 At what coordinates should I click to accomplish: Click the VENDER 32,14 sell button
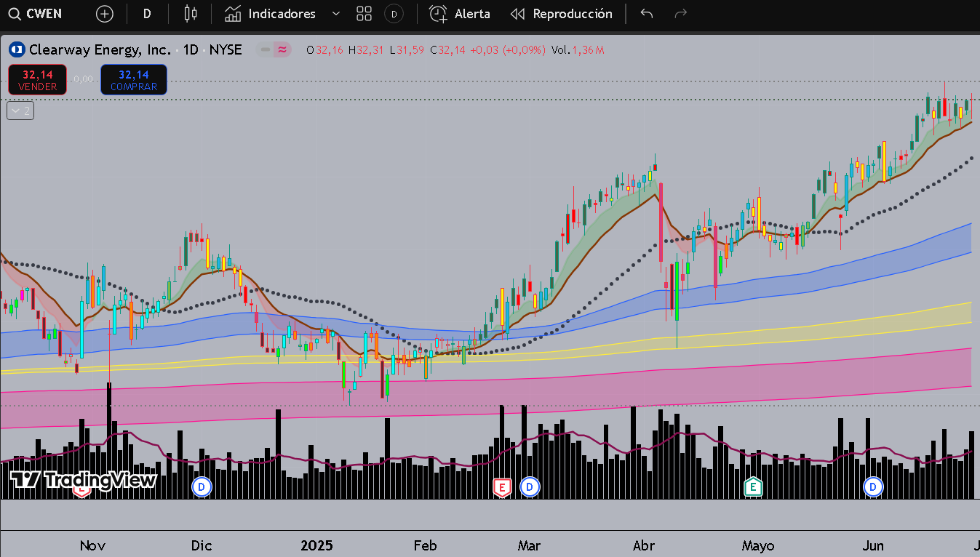coord(38,80)
